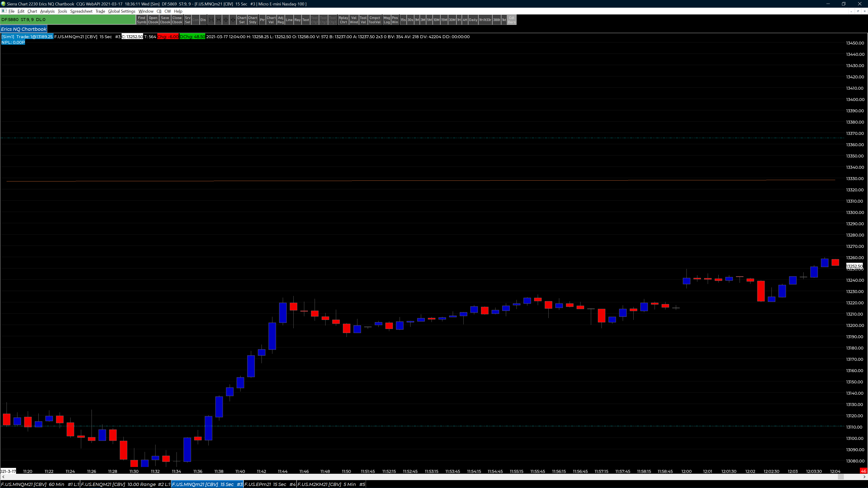Toggle the Msg Log window
This screenshot has width=868, height=488.
click(387, 20)
